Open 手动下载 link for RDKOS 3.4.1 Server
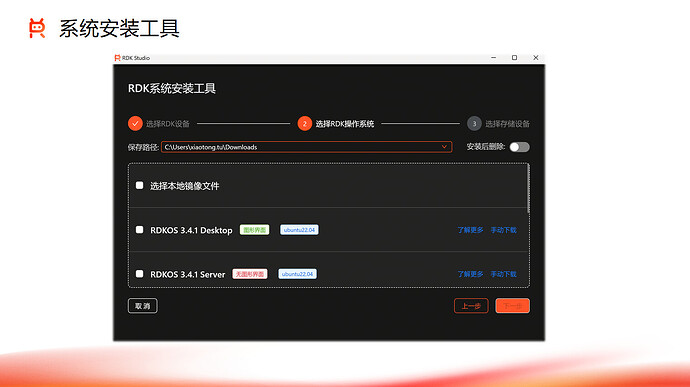690x387 pixels. click(503, 274)
